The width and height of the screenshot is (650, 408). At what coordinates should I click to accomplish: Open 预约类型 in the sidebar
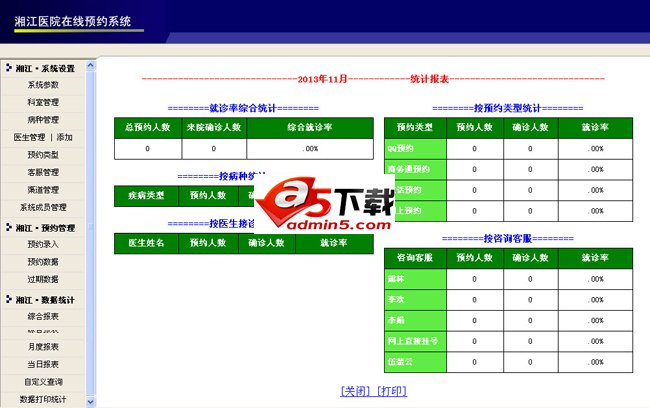click(43, 155)
